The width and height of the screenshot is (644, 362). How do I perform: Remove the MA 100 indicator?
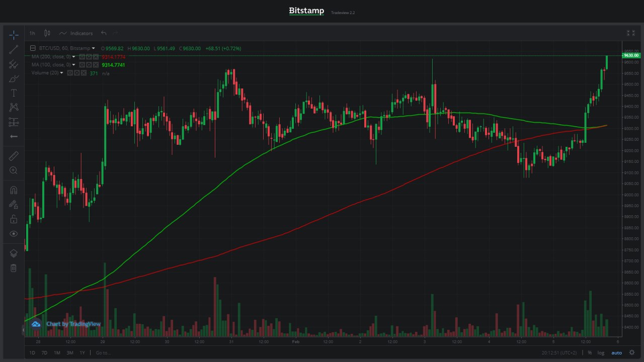(x=95, y=65)
